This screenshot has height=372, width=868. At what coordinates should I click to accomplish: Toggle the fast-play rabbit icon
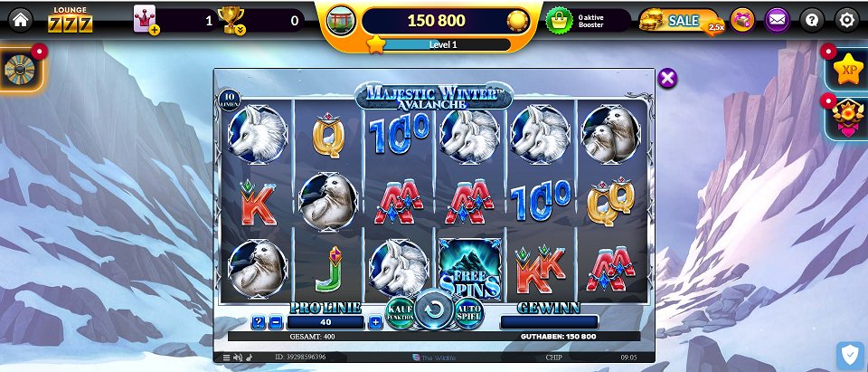(x=250, y=358)
